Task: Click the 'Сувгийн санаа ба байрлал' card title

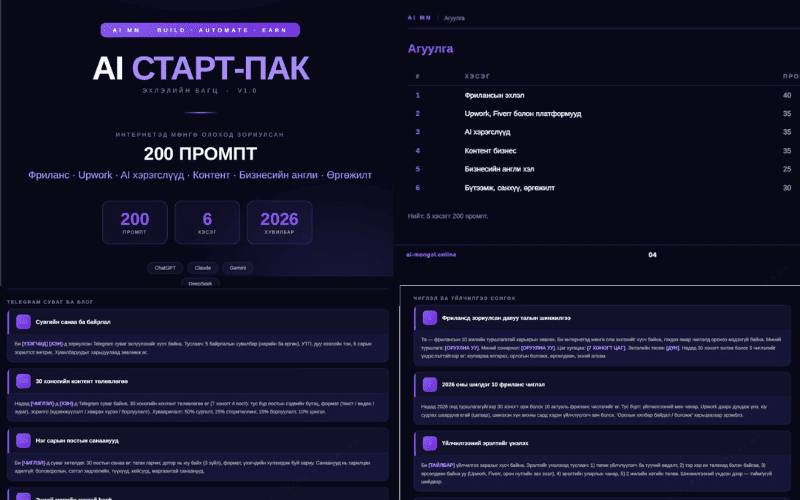Action: [73, 322]
